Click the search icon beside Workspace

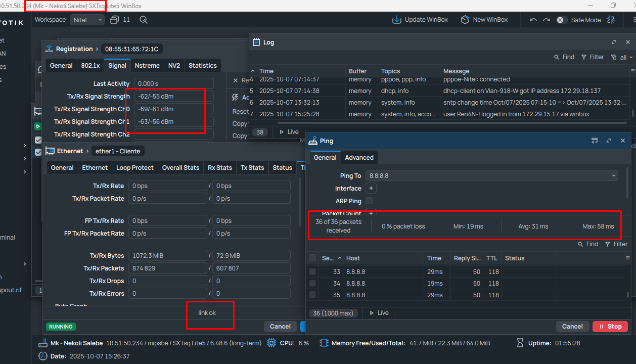(143, 20)
